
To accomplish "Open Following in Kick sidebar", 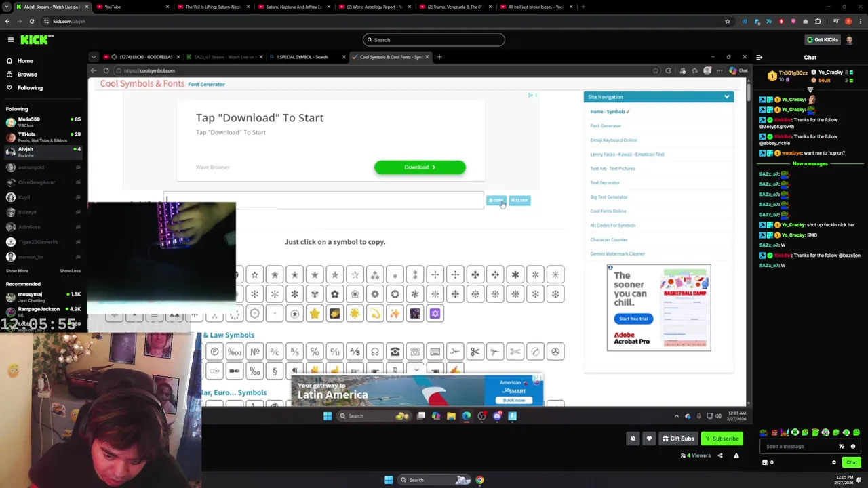I will [30, 88].
